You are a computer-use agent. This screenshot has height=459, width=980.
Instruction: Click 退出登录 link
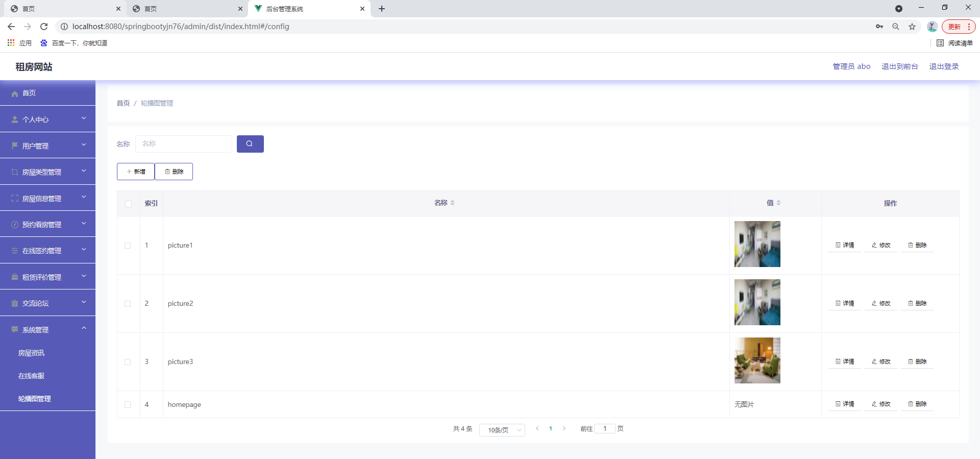[944, 66]
